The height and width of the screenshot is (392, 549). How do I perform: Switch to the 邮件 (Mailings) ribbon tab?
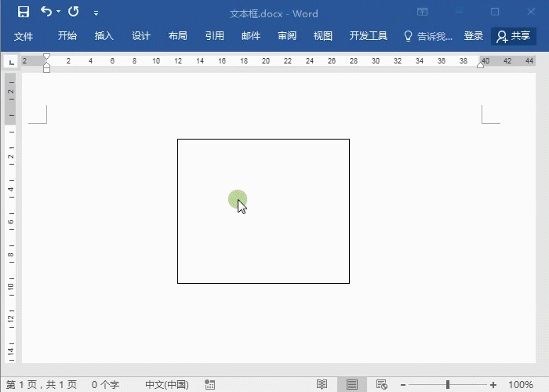click(251, 36)
